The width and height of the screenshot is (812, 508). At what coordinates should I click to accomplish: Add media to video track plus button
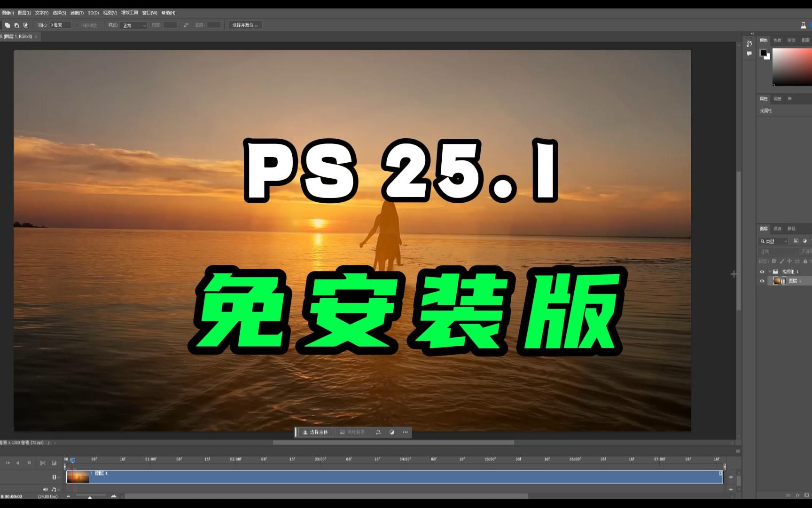(731, 477)
